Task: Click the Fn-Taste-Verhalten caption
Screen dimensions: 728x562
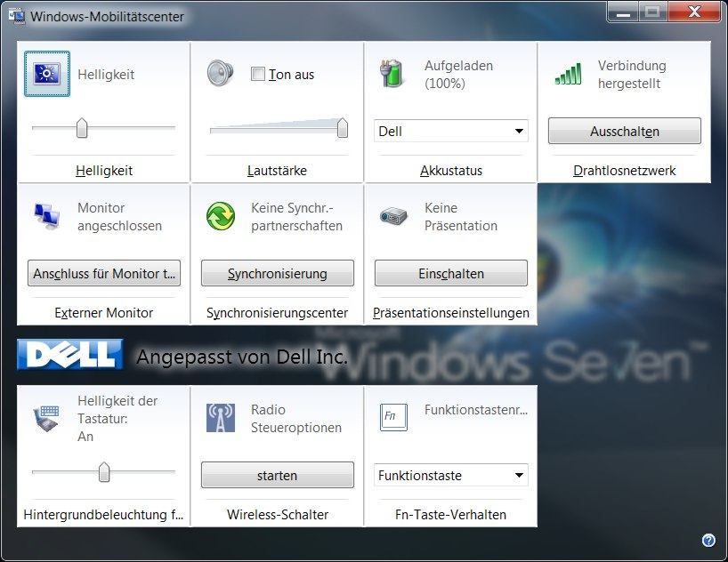Action: pyautogui.click(x=451, y=515)
